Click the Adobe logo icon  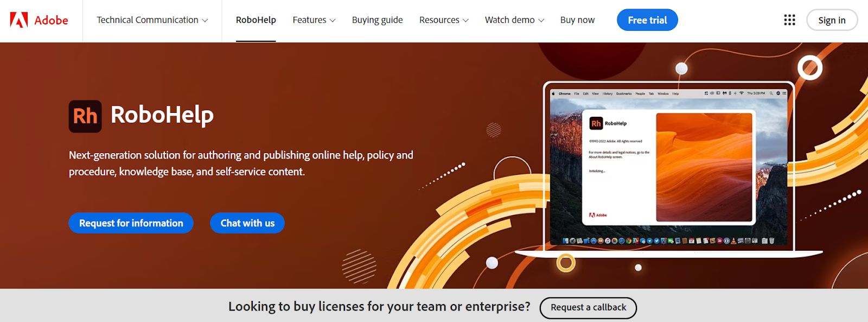[19, 20]
